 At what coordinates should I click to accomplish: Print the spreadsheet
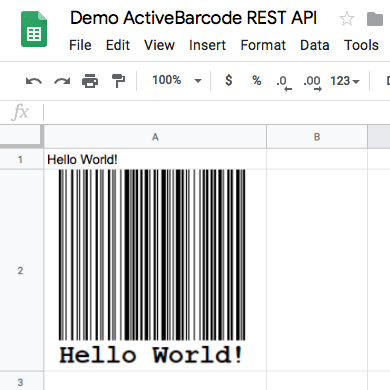pos(90,81)
